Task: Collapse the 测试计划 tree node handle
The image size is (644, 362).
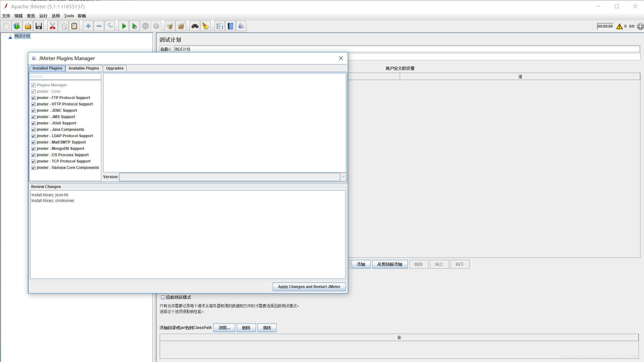Action: (5, 36)
